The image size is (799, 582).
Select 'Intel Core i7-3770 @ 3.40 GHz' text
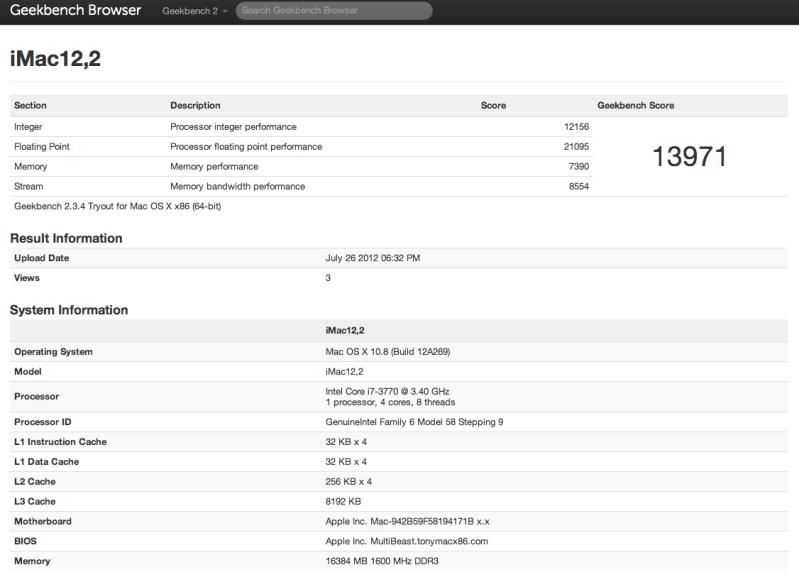coord(387,391)
